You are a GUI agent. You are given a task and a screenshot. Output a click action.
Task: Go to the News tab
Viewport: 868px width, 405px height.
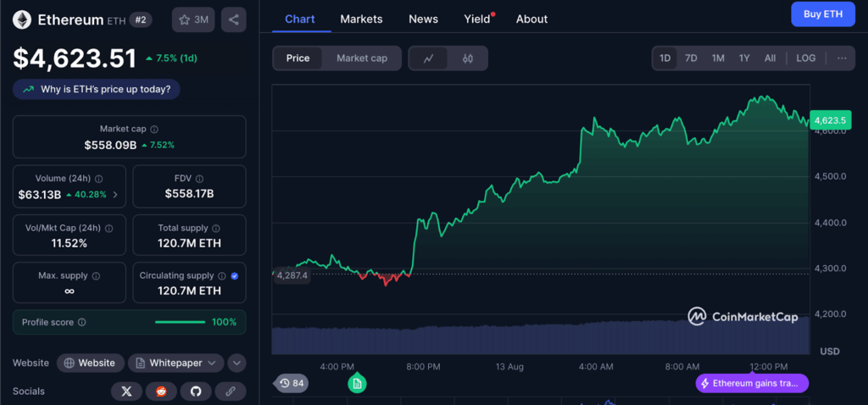tap(423, 19)
